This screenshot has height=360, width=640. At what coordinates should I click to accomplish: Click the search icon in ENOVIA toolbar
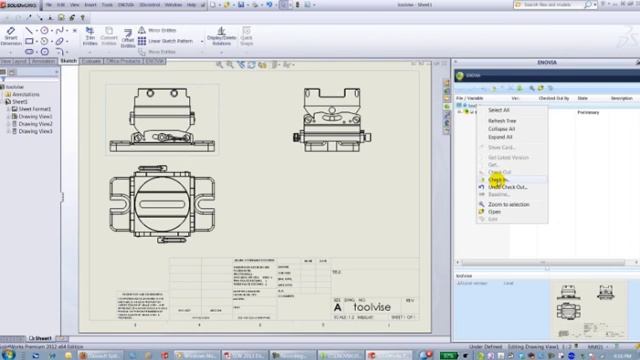[532, 88]
